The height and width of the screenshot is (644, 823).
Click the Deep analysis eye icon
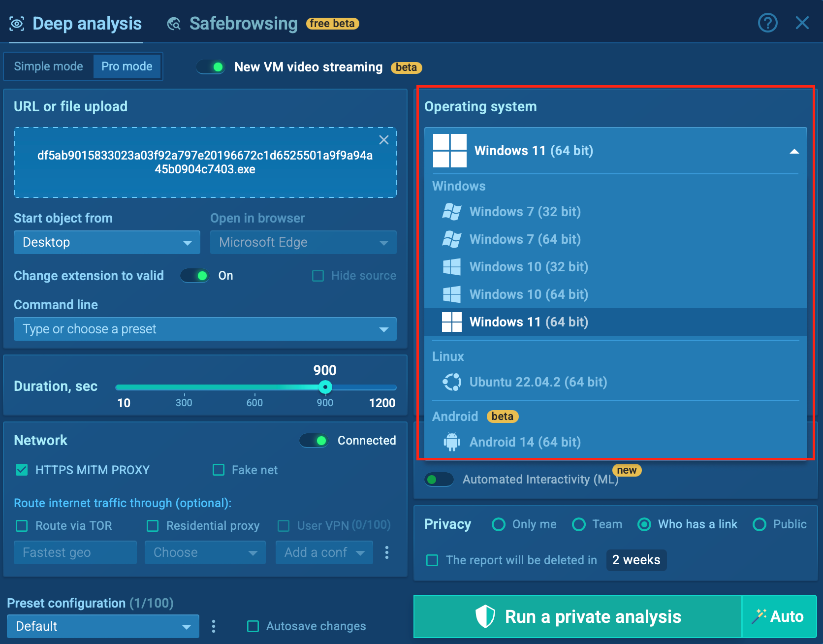[17, 24]
